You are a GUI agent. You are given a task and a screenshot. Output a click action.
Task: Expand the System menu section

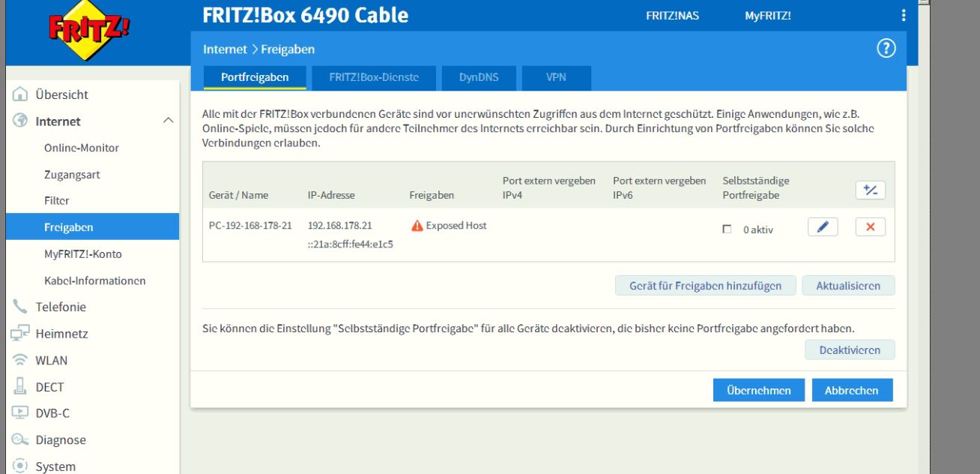point(55,466)
